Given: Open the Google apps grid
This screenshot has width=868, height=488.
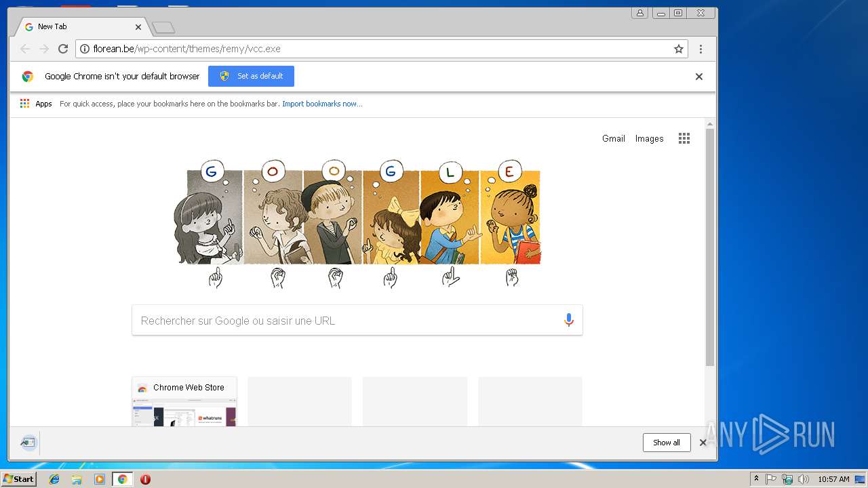Looking at the screenshot, I should pyautogui.click(x=684, y=138).
